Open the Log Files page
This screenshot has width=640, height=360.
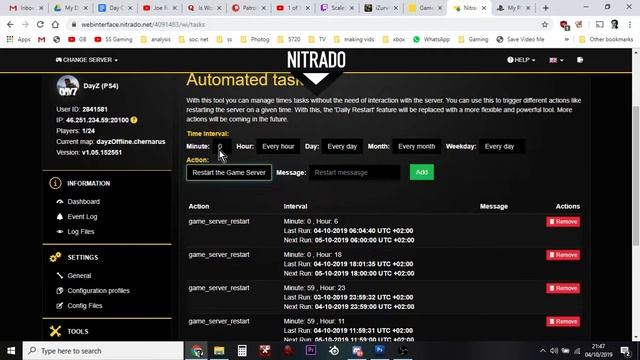[81, 232]
